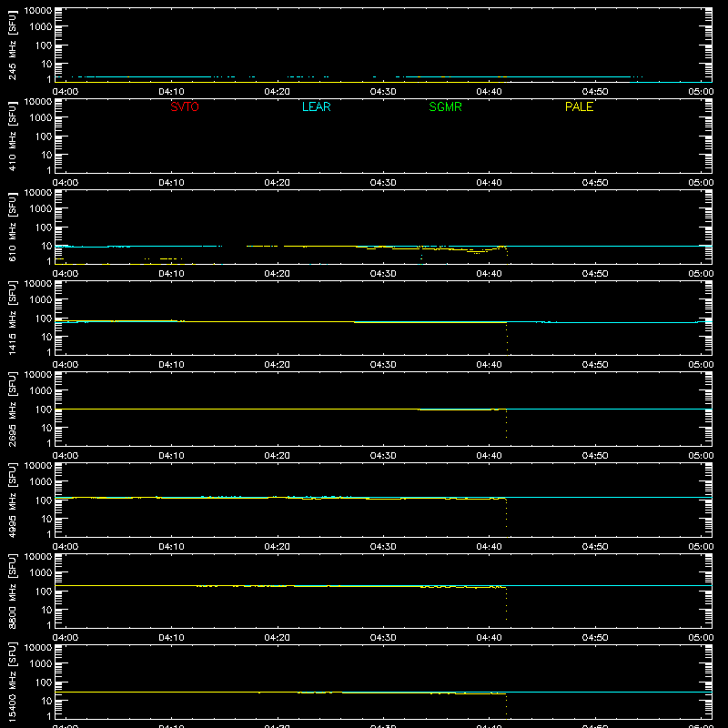Select the 8800 MHz [SFU] axis title
Screen dimensions: 728x728
pyautogui.click(x=13, y=591)
